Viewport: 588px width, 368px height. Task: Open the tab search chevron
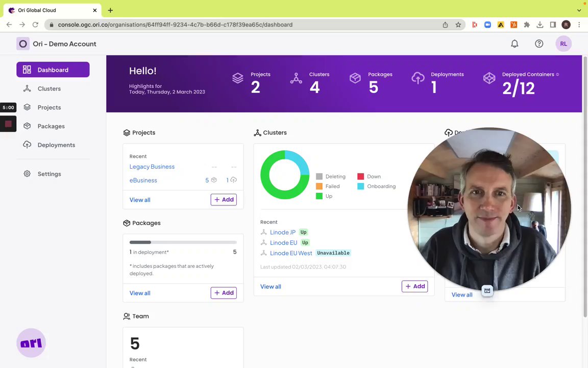579,11
